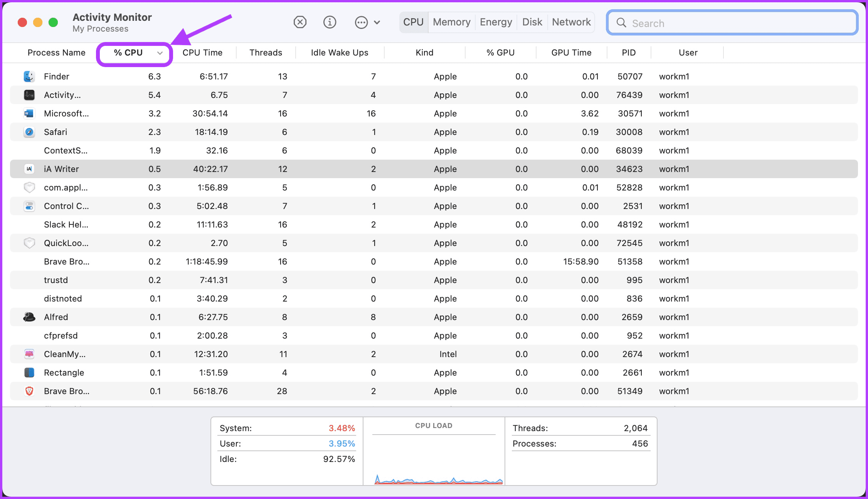This screenshot has height=499, width=868.
Task: Click PID value 30571
Action: tap(630, 113)
